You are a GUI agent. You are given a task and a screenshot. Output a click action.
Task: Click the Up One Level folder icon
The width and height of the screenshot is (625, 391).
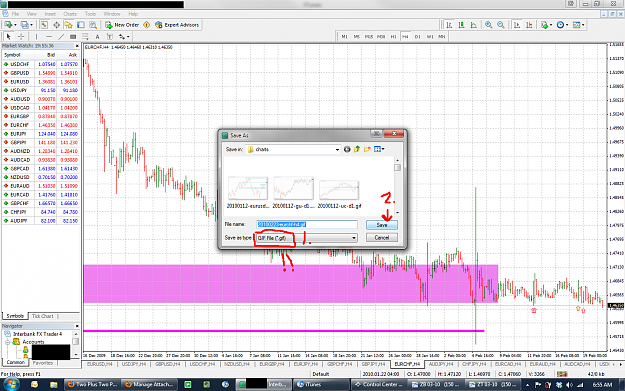pos(357,149)
